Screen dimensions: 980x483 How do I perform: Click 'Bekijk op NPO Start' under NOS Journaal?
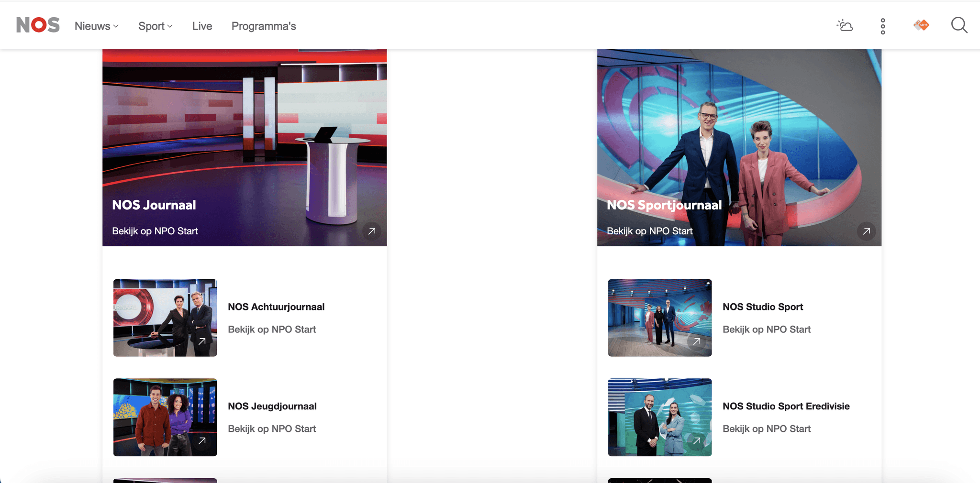[x=155, y=231]
